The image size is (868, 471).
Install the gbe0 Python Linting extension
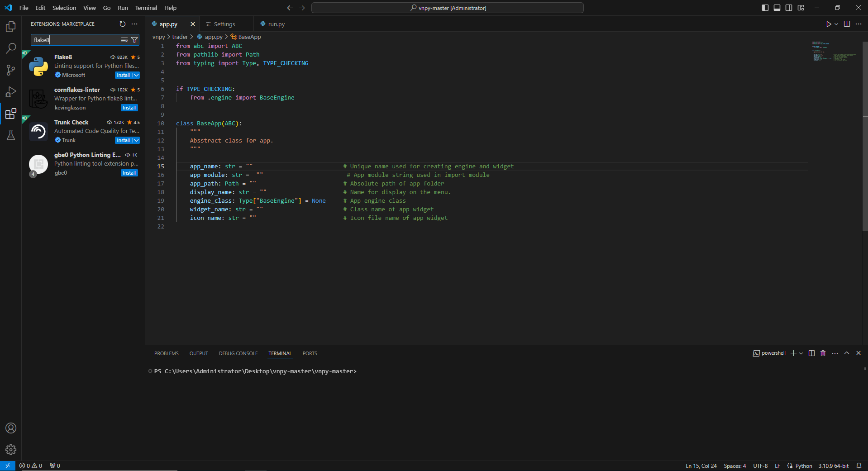tap(129, 173)
